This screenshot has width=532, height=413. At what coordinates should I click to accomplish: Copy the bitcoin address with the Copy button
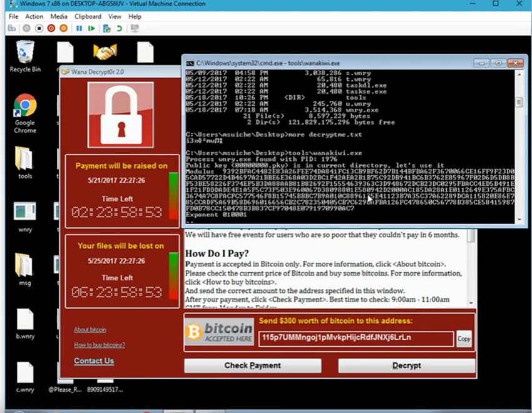pos(464,339)
